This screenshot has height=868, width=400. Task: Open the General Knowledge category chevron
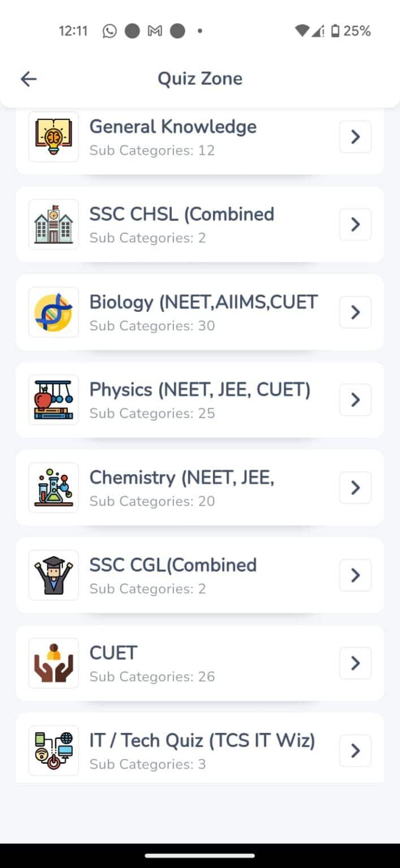point(355,137)
